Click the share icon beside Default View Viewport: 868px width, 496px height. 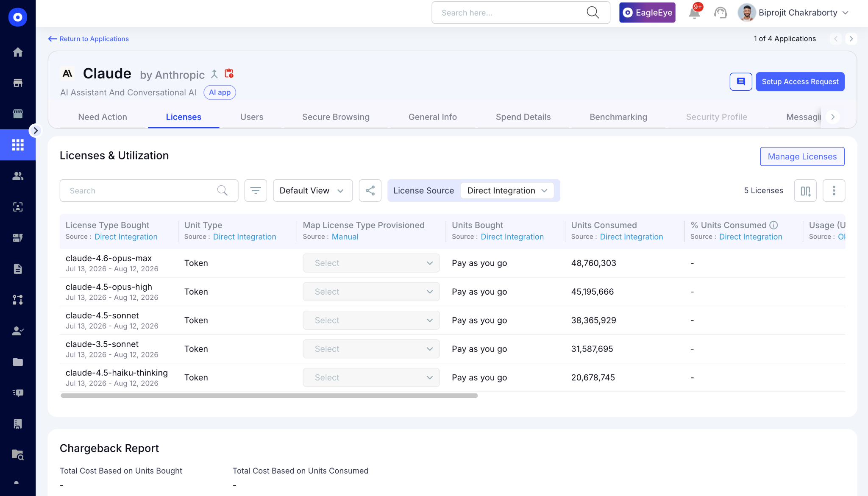tap(370, 190)
